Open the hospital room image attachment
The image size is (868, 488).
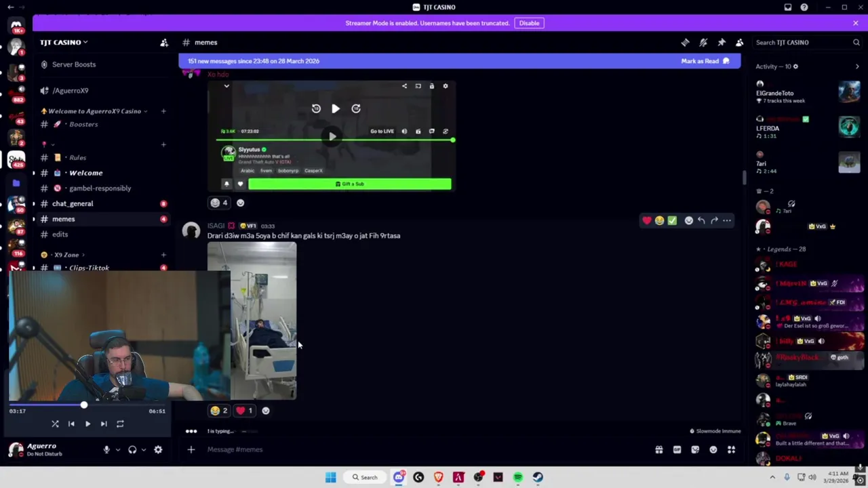[x=252, y=321]
